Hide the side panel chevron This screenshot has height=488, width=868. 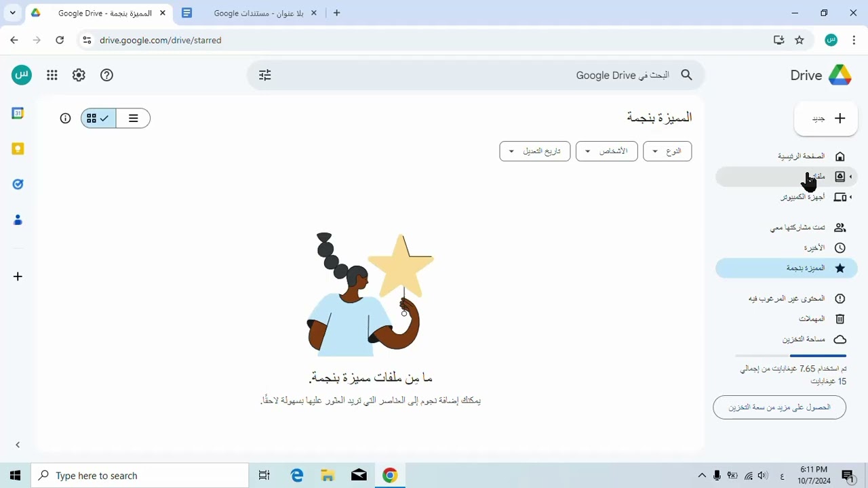[18, 445]
